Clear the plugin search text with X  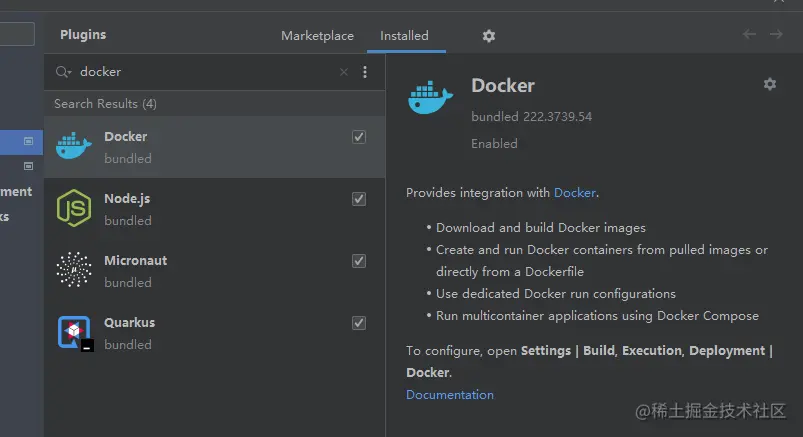coord(344,72)
